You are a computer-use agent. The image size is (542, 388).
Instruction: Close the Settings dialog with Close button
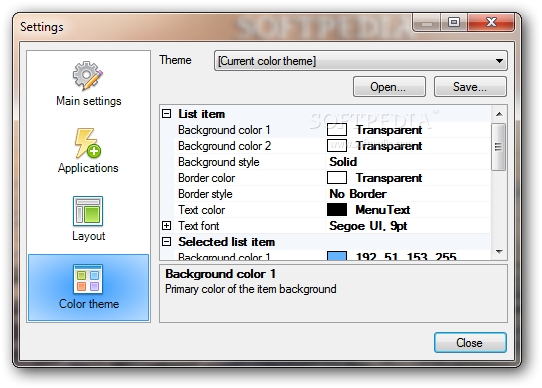pos(470,343)
